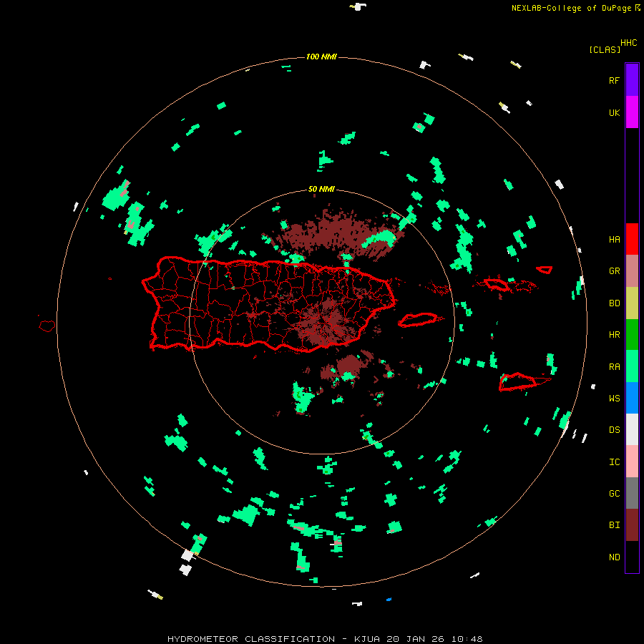
Task: Click the "HHC" product label
Action: click(x=628, y=43)
